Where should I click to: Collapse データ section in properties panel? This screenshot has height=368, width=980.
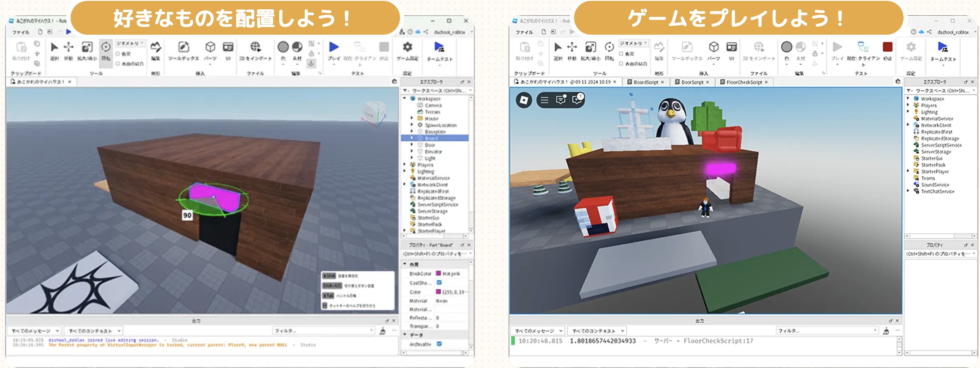(x=405, y=335)
